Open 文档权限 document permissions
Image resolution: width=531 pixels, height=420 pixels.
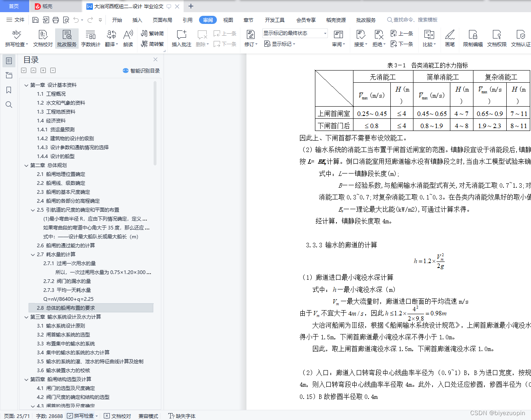497,39
